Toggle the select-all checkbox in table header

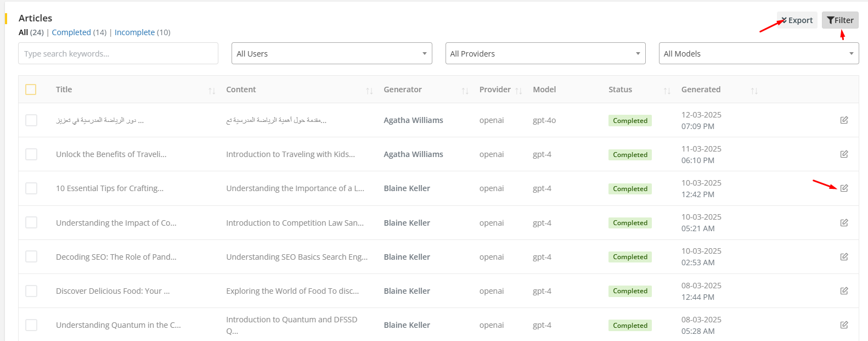pos(31,90)
